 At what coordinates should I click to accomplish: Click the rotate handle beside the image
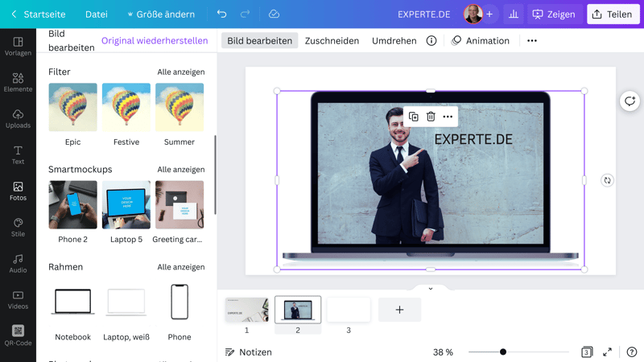tap(607, 180)
